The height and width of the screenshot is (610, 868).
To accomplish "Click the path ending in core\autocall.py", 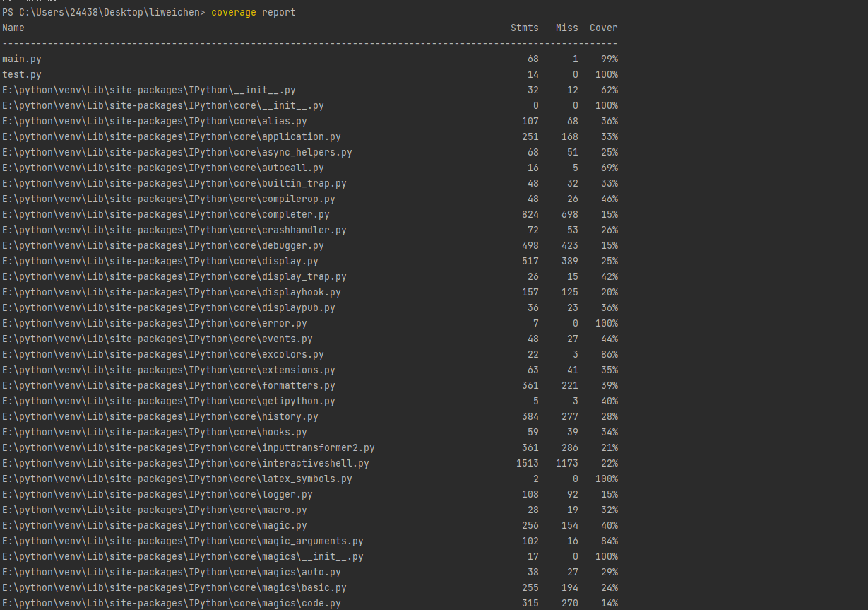I will [x=163, y=168].
